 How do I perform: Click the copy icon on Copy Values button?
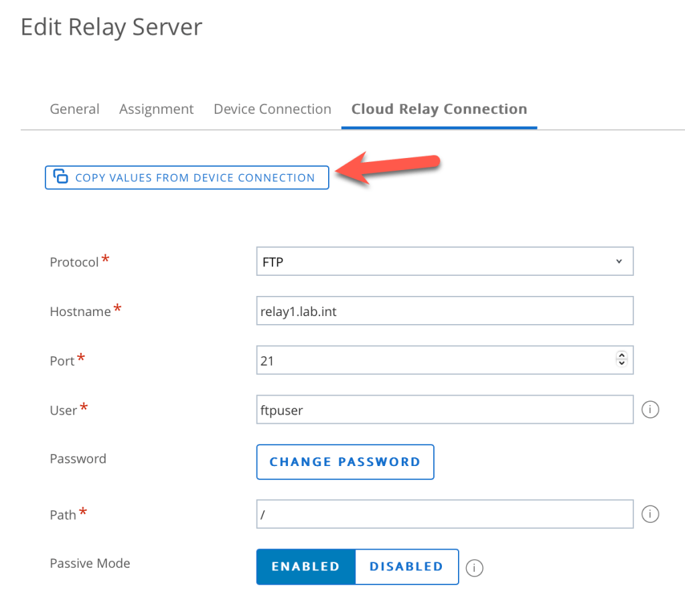[x=61, y=177]
